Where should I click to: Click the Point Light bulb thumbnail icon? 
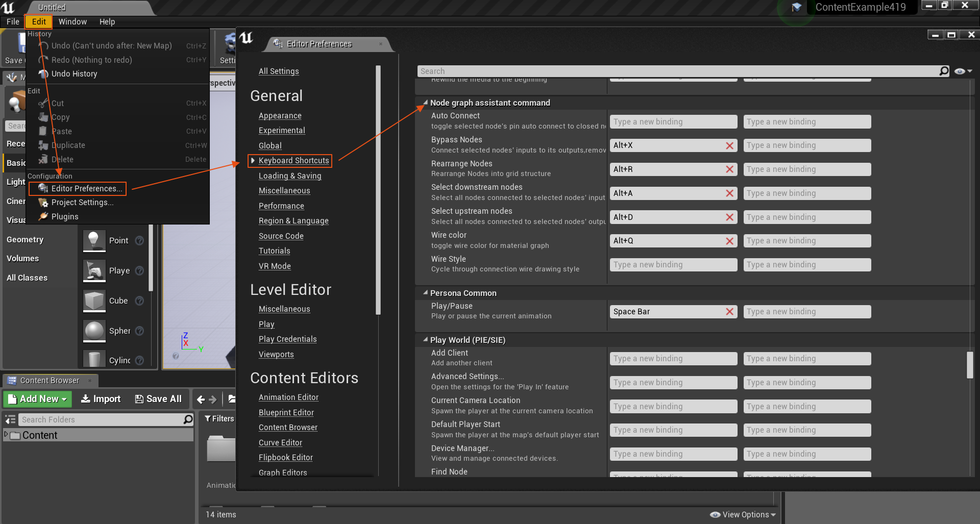94,241
